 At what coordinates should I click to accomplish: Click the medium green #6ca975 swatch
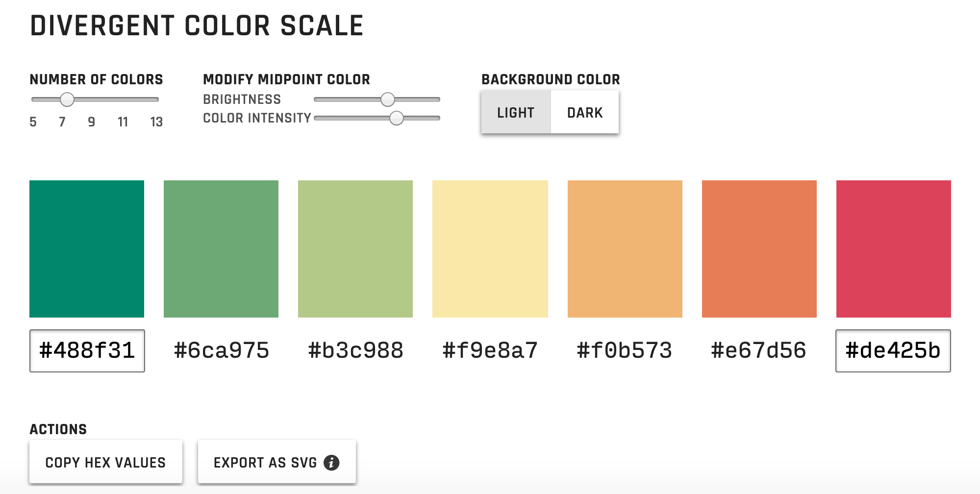pyautogui.click(x=221, y=249)
